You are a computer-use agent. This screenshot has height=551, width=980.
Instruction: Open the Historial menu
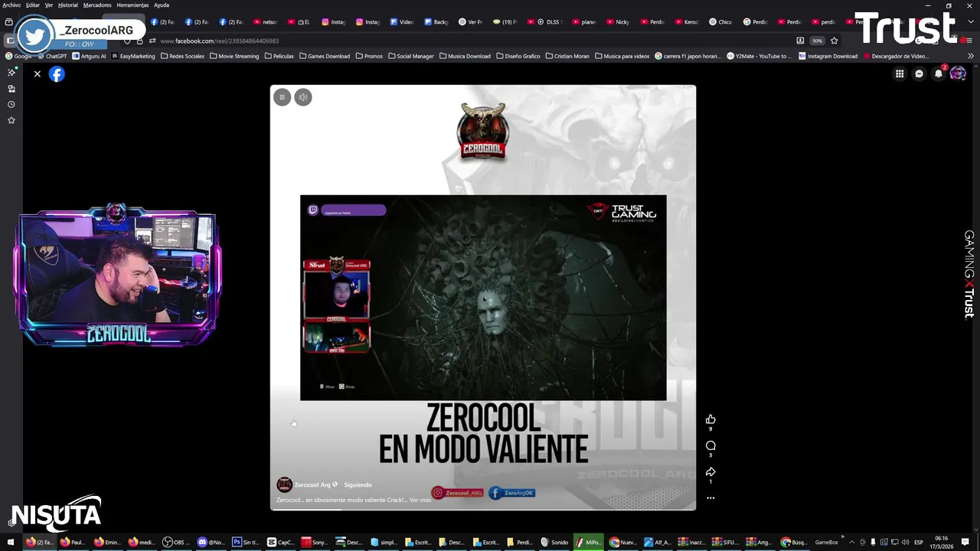click(68, 5)
